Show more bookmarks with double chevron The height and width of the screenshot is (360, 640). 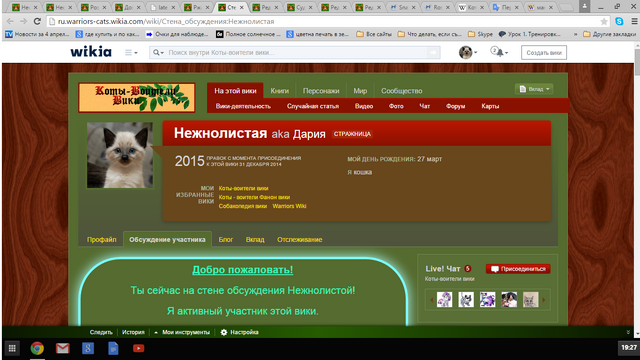click(x=575, y=34)
